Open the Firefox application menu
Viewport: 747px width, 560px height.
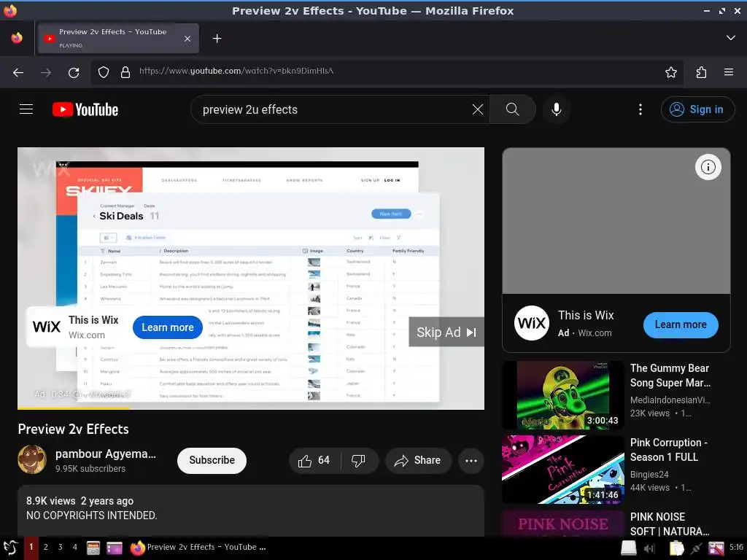729,72
